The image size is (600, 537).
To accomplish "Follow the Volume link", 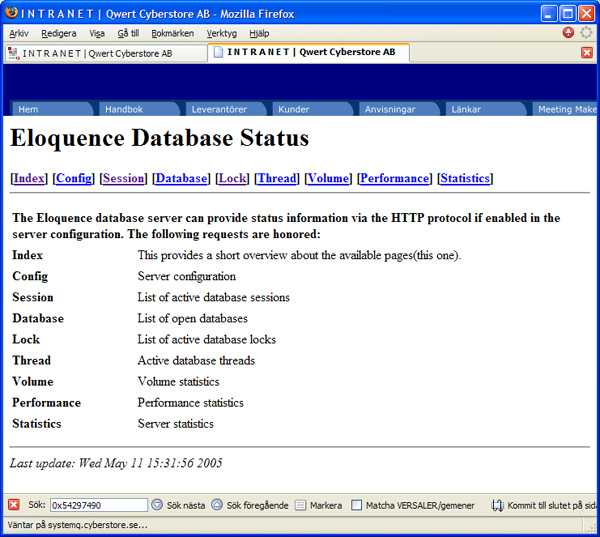I will point(328,178).
